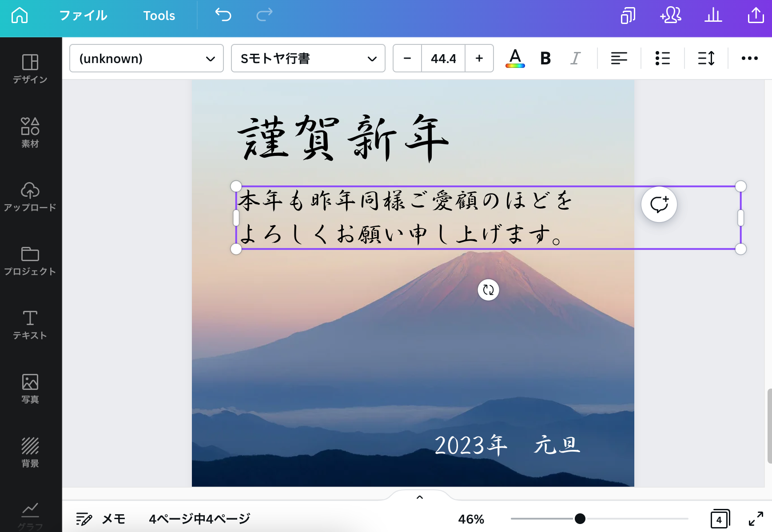Click the selected greeting text box
Screen dimensions: 772x532
point(488,218)
